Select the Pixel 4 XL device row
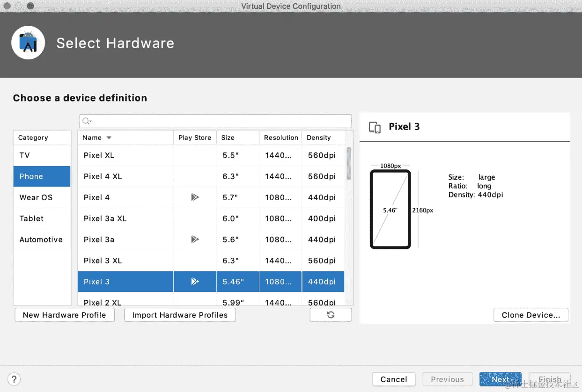 (x=211, y=176)
